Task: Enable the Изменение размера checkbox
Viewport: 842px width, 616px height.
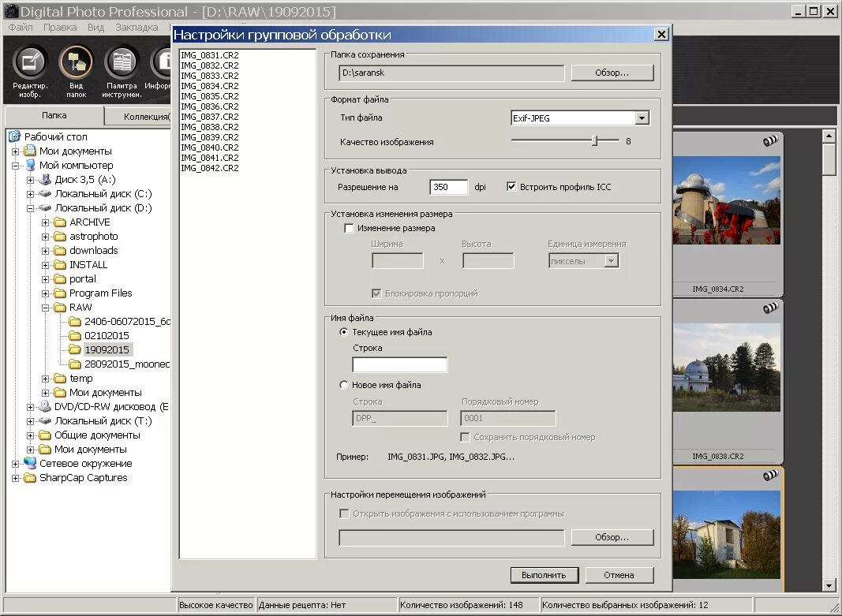Action: (x=349, y=228)
